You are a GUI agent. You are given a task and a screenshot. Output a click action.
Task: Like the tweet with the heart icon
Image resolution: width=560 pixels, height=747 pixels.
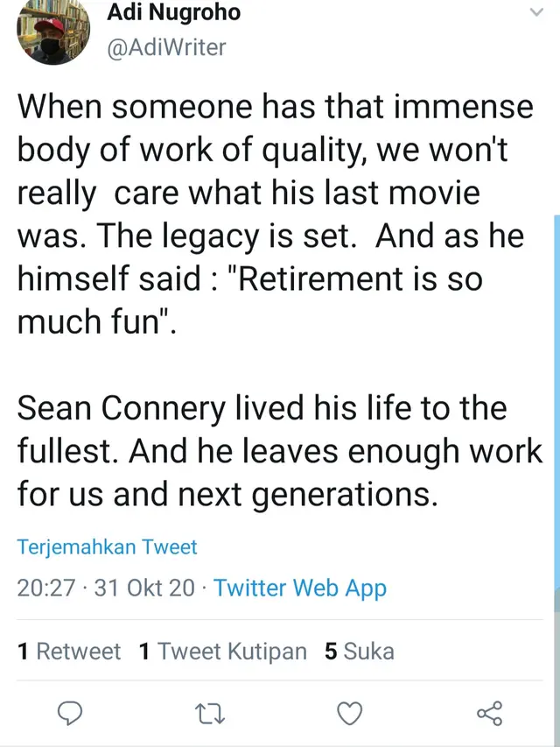pyautogui.click(x=349, y=713)
